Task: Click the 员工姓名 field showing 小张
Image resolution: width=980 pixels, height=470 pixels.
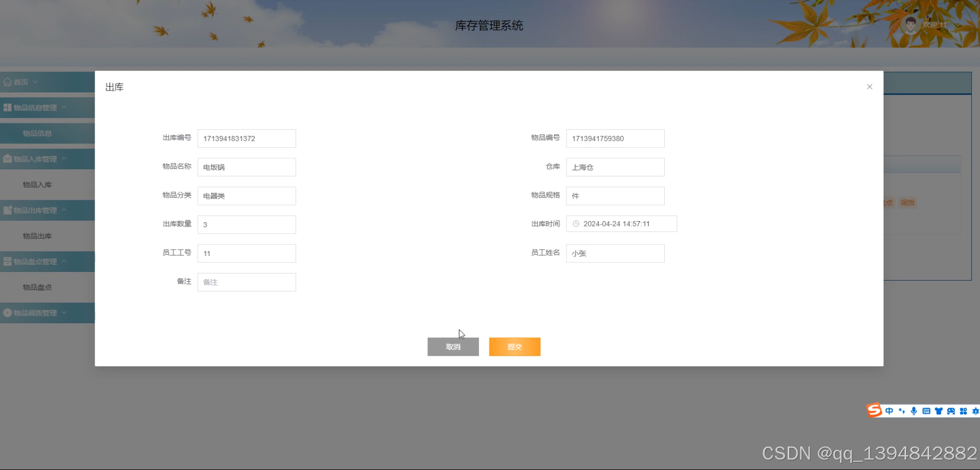Action: pyautogui.click(x=615, y=253)
